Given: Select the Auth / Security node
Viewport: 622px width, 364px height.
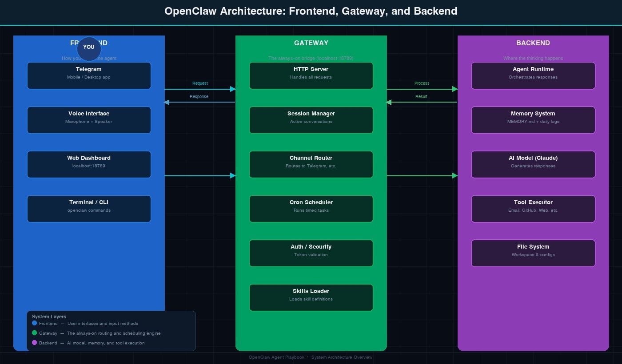Looking at the screenshot, I should [x=311, y=253].
